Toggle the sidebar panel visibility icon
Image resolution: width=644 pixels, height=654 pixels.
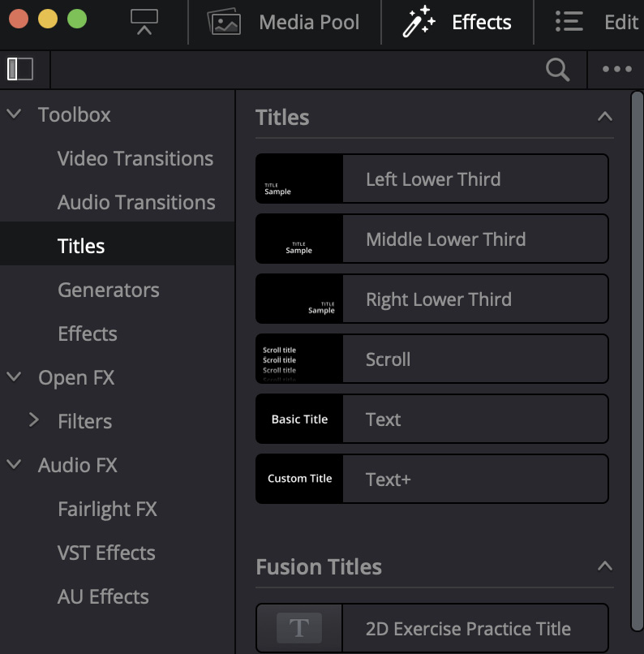click(20, 69)
